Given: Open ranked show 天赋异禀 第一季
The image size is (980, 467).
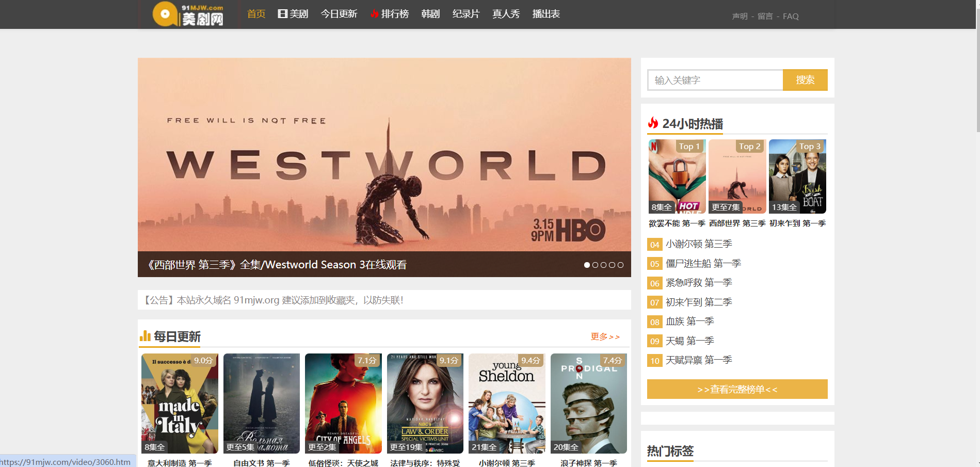Looking at the screenshot, I should coord(699,360).
